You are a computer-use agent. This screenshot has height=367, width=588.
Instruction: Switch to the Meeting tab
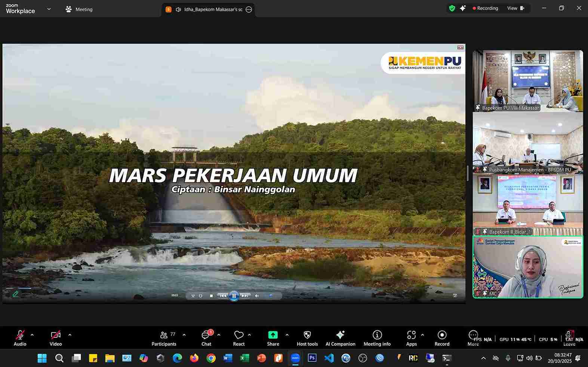pos(79,9)
